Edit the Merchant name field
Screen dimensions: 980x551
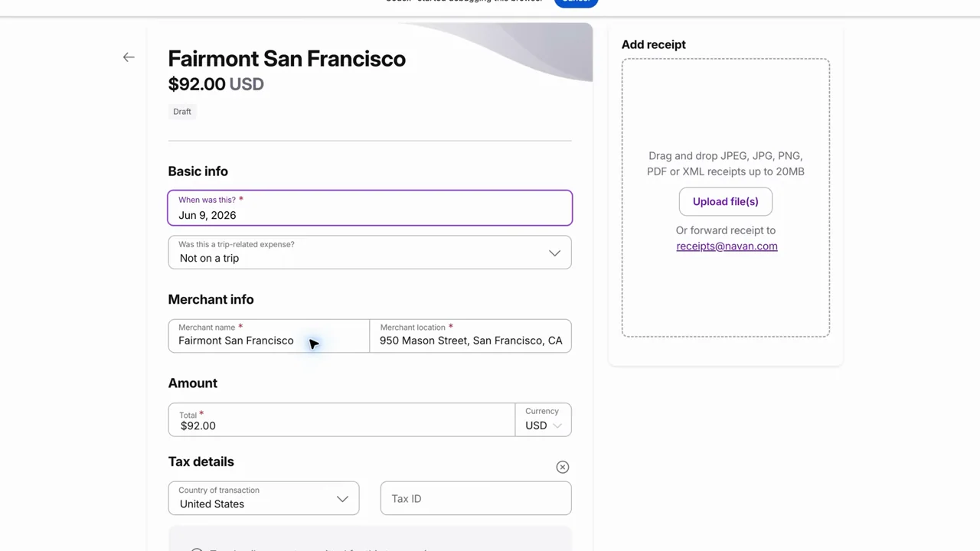(x=269, y=336)
